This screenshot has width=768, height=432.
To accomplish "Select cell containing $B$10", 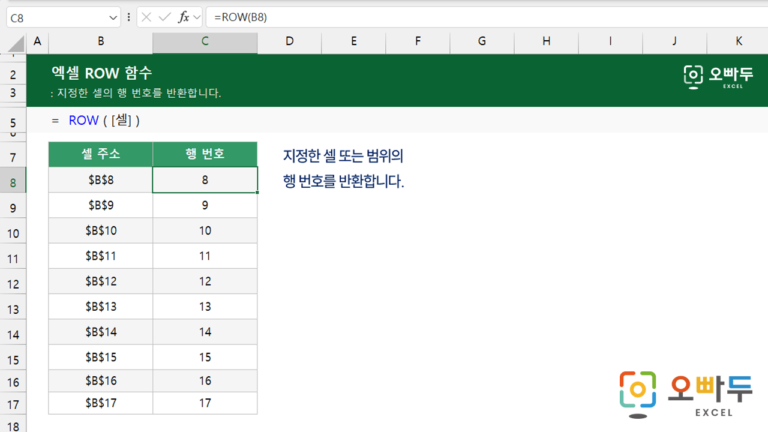I will tap(100, 231).
